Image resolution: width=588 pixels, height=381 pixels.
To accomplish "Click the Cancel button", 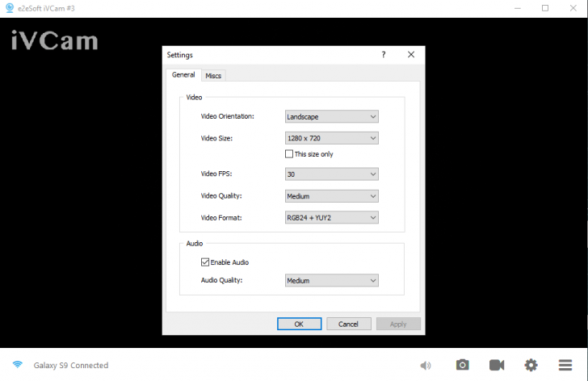I will [x=349, y=324].
